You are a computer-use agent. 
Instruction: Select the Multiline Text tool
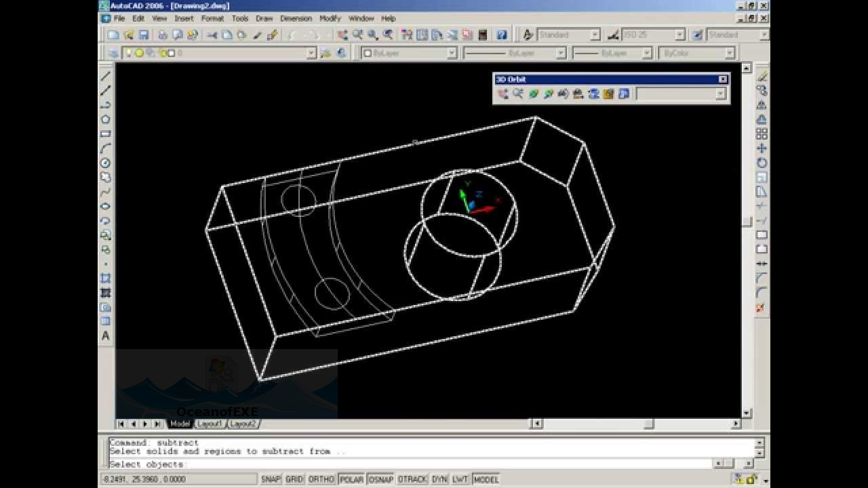[x=106, y=335]
